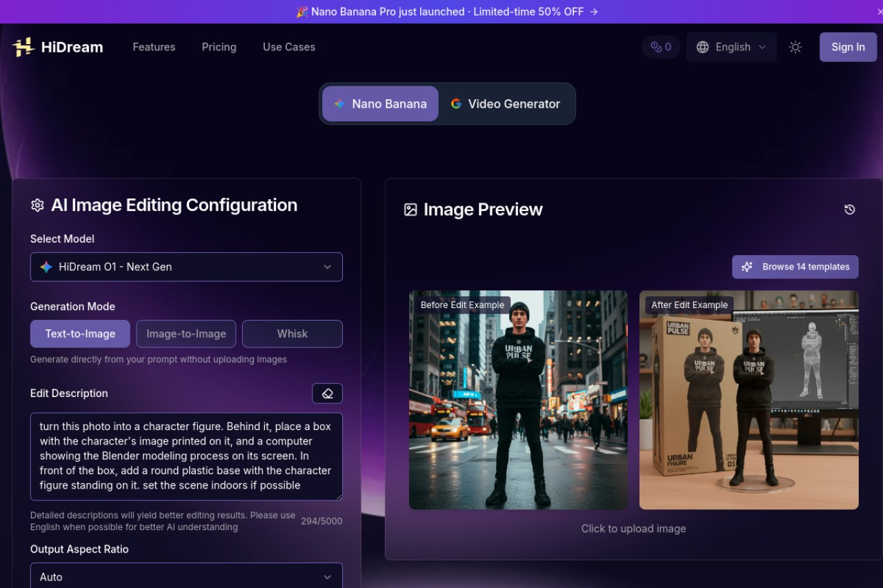883x588 pixels.
Task: Switch to the Nano Banana tab
Action: coord(380,104)
